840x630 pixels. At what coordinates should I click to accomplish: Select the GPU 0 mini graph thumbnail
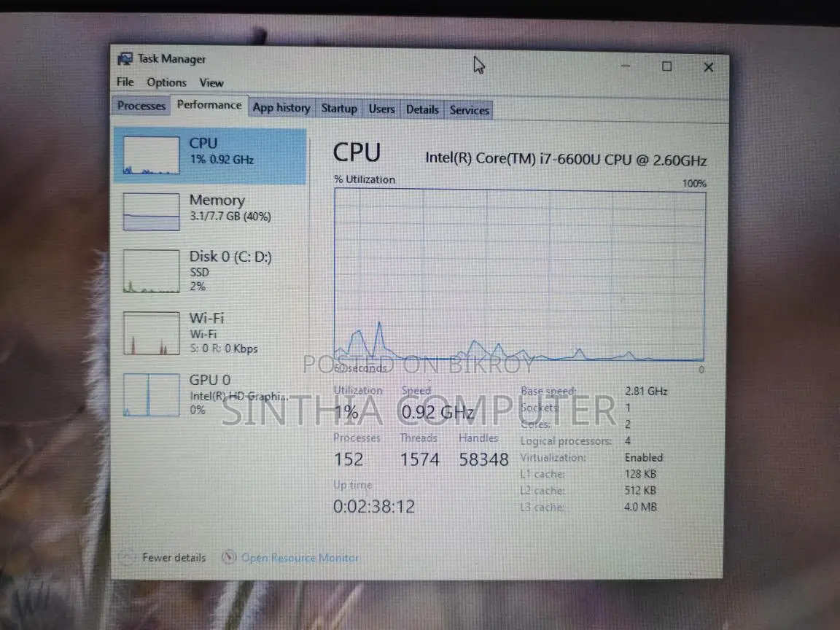[x=151, y=395]
